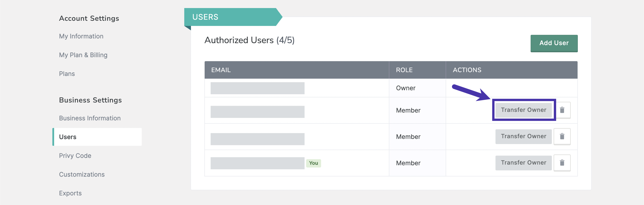Select the Users sidebar item
Screen dimensions: 644x205
coord(97,137)
